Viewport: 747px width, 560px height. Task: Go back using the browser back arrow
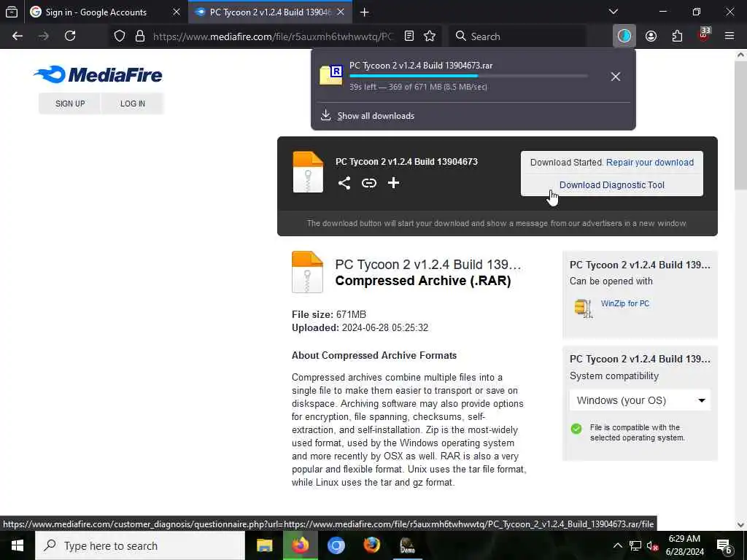(x=18, y=36)
